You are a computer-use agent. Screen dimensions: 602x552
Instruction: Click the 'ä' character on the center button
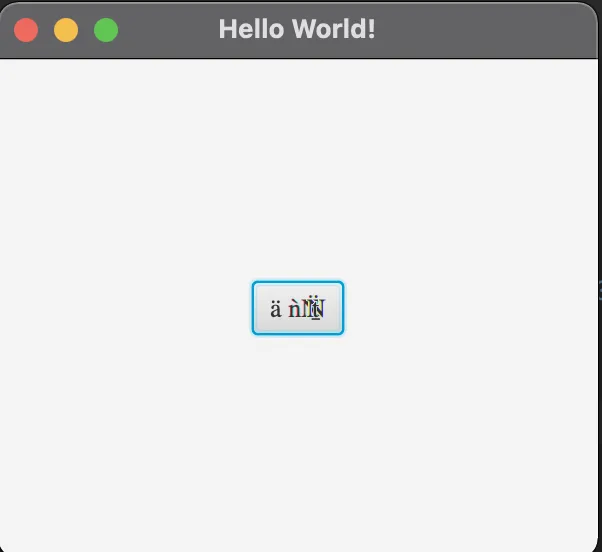click(x=276, y=309)
